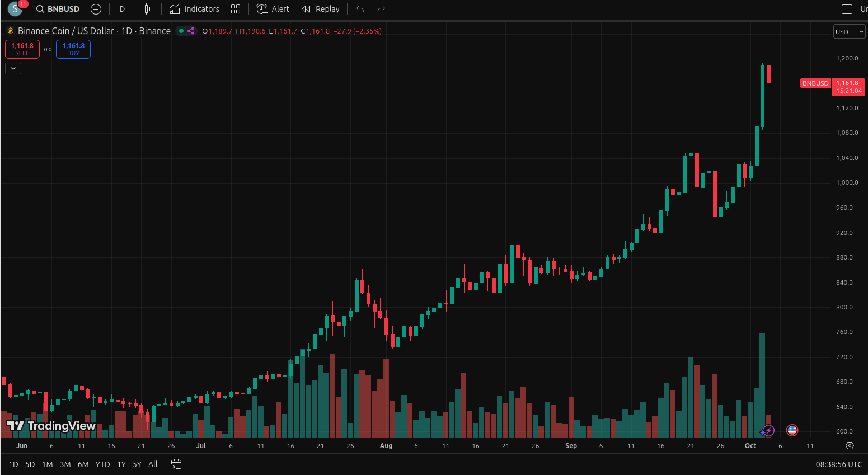Open indicator templates grid icon
868x475 pixels.
[x=236, y=9]
